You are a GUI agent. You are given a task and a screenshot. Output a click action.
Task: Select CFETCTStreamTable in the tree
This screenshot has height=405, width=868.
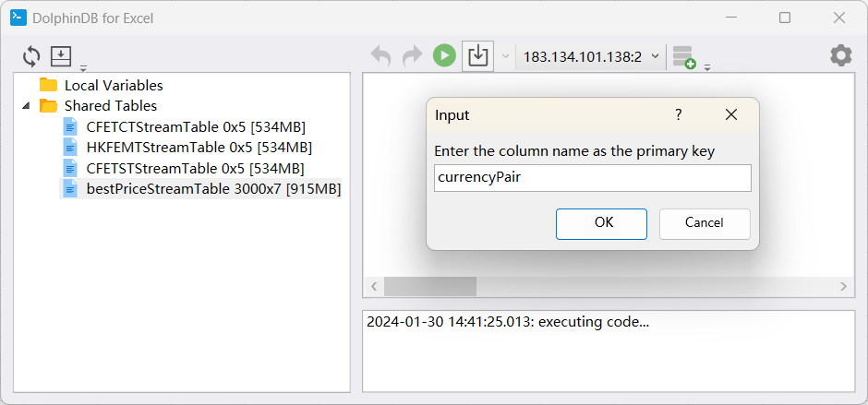click(x=195, y=126)
